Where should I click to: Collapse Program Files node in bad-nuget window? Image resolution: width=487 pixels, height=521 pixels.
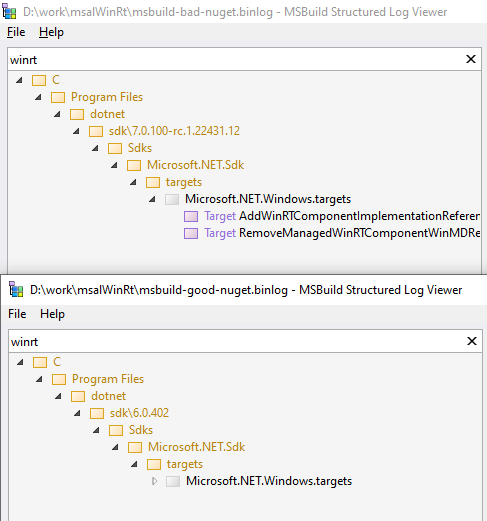(39, 97)
